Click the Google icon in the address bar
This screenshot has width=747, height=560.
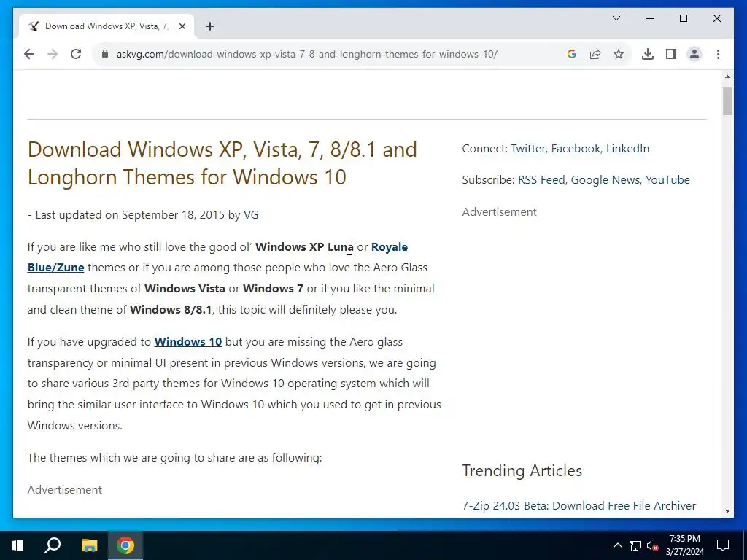[x=572, y=54]
